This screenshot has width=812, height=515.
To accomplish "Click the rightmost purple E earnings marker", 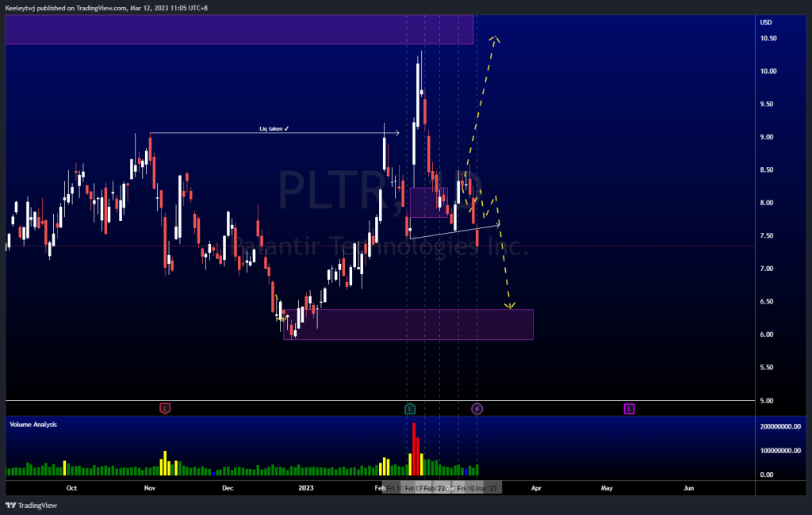I will (x=629, y=408).
